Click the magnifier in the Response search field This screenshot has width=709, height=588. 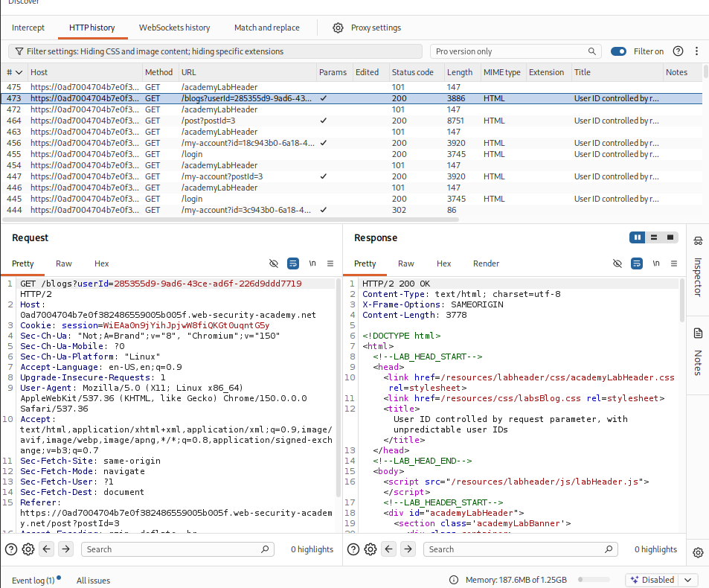(x=609, y=549)
